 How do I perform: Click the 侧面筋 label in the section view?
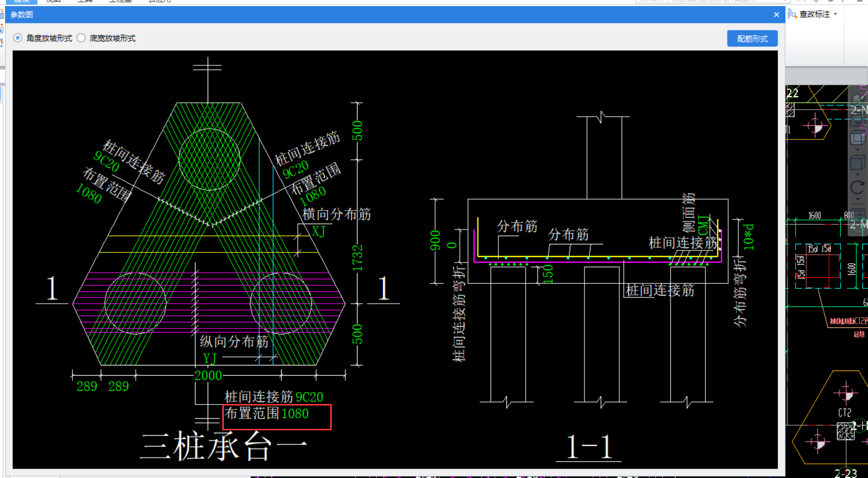point(689,212)
